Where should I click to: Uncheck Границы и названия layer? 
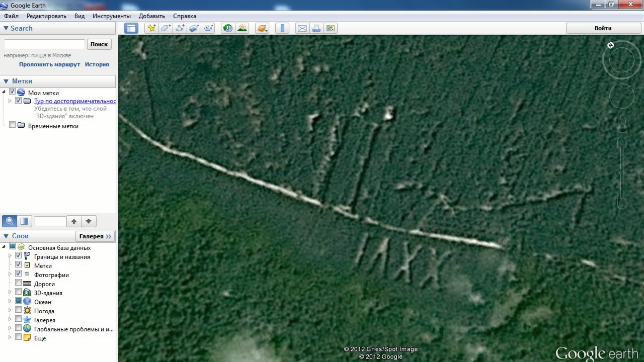(19, 256)
